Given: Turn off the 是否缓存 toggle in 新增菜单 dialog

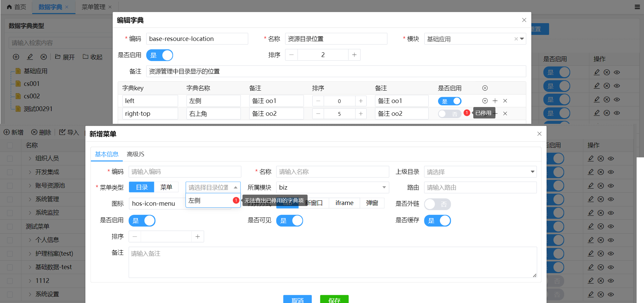Looking at the screenshot, I should coord(437,220).
